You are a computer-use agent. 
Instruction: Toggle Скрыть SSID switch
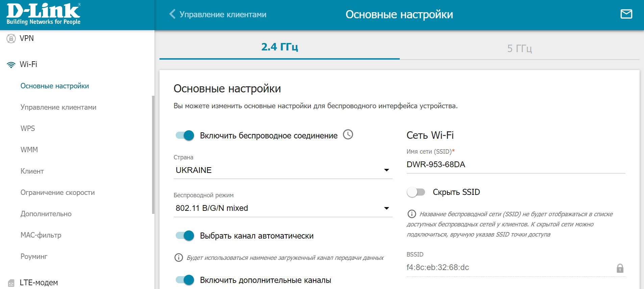[x=416, y=192]
